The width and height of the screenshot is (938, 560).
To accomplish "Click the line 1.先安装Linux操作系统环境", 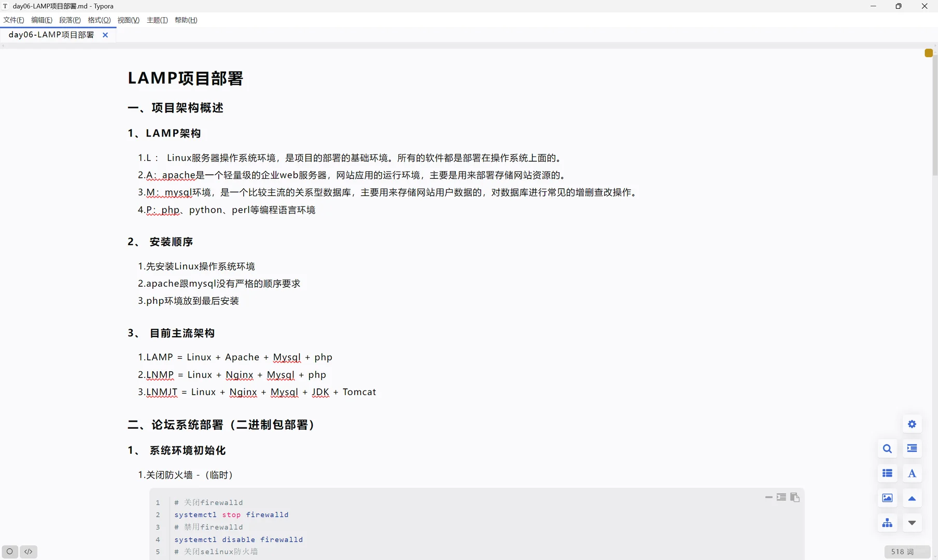I will (x=197, y=267).
